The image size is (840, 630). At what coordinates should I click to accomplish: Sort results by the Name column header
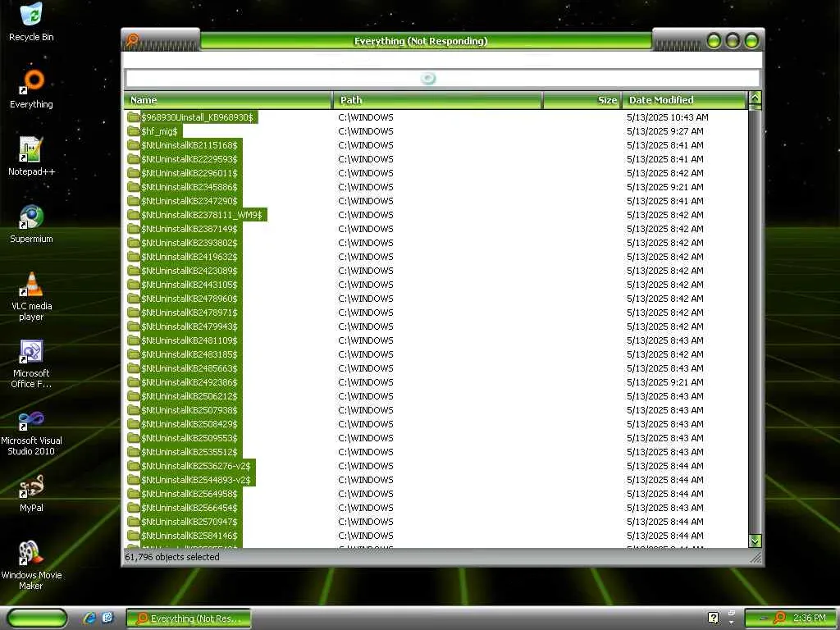click(x=228, y=100)
